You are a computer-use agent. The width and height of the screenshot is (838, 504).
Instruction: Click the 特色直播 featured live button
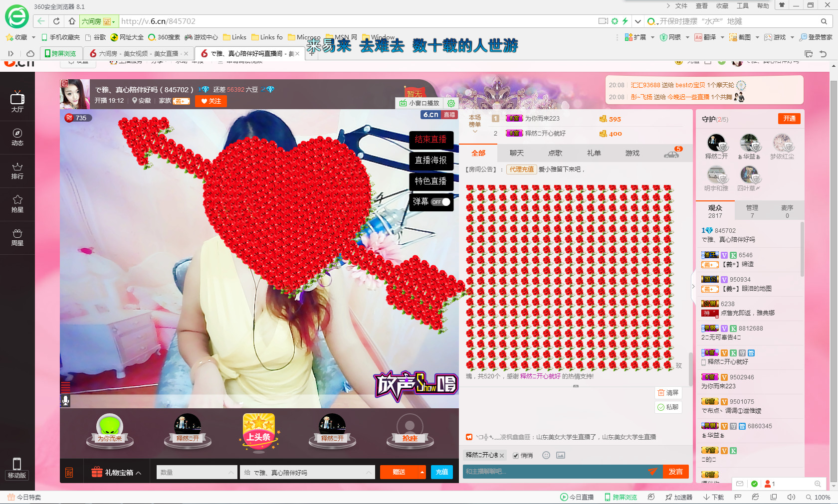431,181
